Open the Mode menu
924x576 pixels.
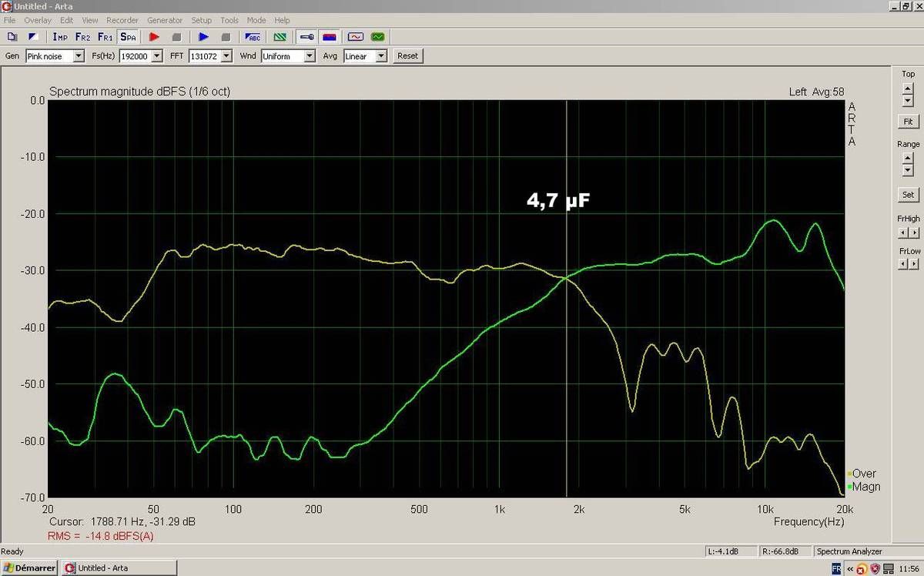click(x=256, y=20)
